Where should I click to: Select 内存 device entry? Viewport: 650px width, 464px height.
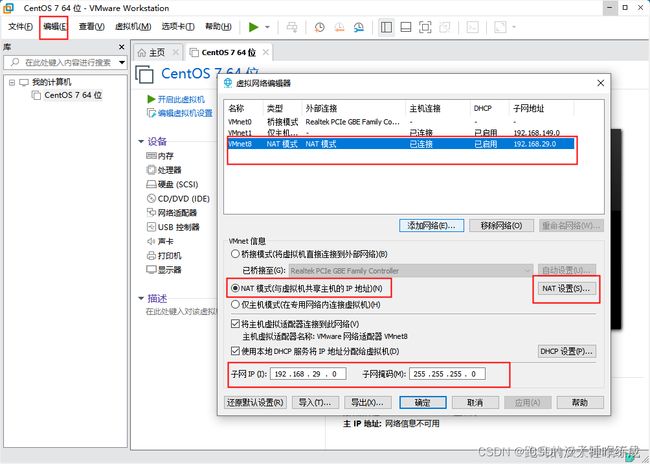(x=160, y=156)
